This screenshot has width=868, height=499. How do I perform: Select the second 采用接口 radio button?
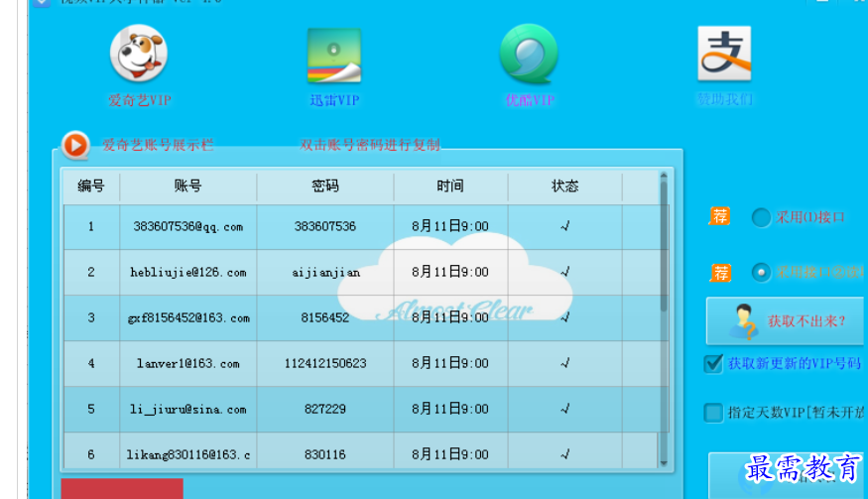[761, 273]
